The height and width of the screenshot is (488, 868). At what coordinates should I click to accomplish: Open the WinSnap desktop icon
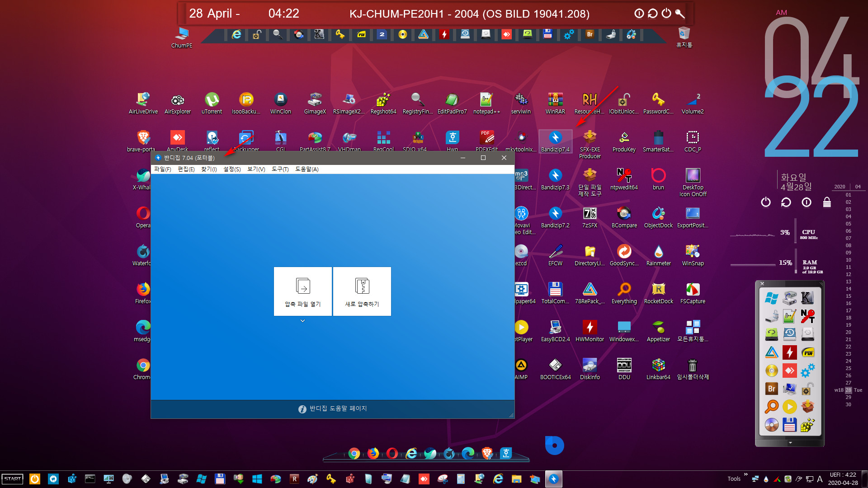(x=693, y=255)
